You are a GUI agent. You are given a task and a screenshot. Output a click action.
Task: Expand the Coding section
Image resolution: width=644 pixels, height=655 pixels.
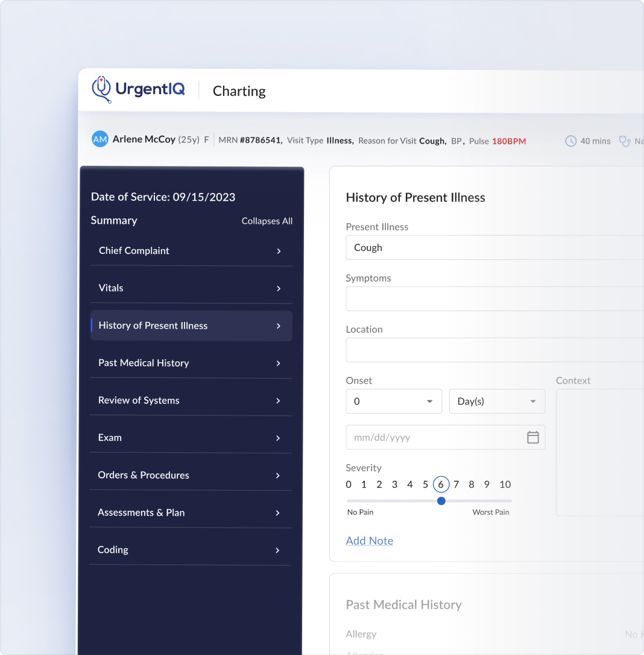pyautogui.click(x=191, y=549)
